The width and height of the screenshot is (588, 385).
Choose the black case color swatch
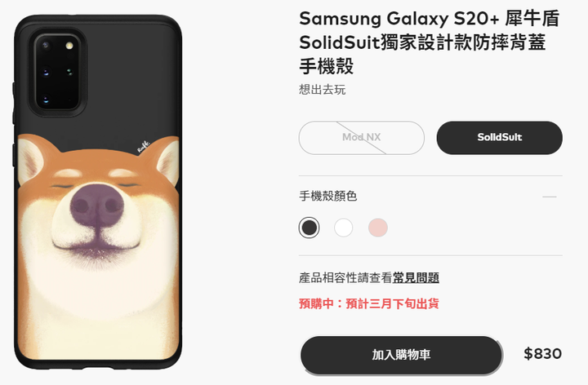309,228
